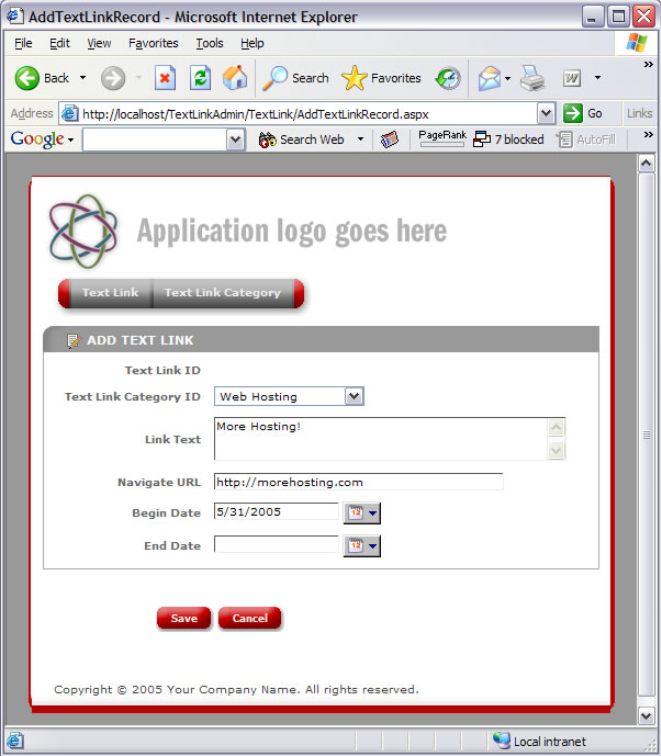Screen dimensions: 661x756
Task: Go to Home page icon
Action: (x=235, y=78)
